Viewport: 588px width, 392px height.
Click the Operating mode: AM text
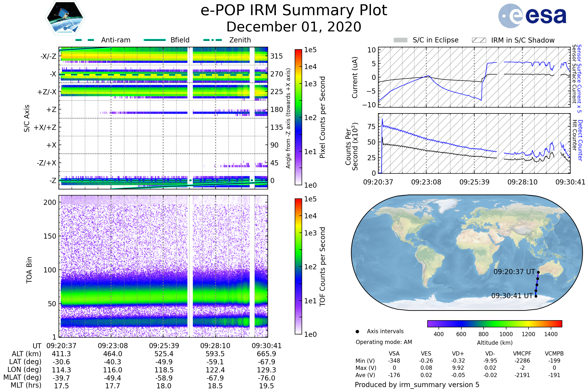[x=384, y=342]
